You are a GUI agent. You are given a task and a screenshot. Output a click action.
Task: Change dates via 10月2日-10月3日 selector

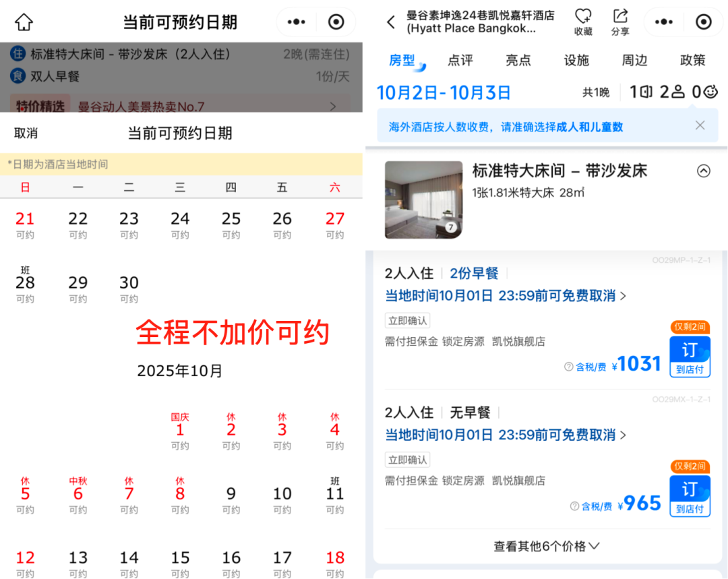[444, 92]
